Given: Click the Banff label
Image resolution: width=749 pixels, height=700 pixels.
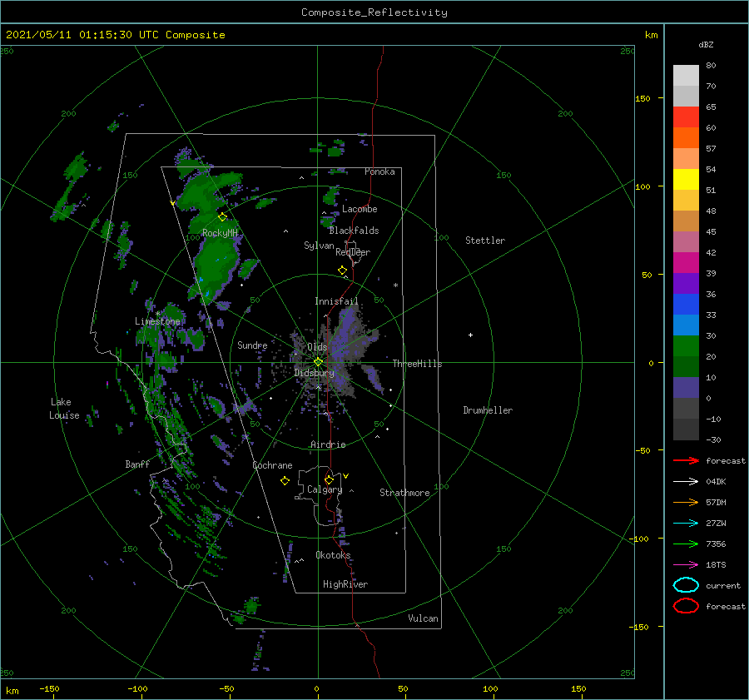Looking at the screenshot, I should (137, 464).
